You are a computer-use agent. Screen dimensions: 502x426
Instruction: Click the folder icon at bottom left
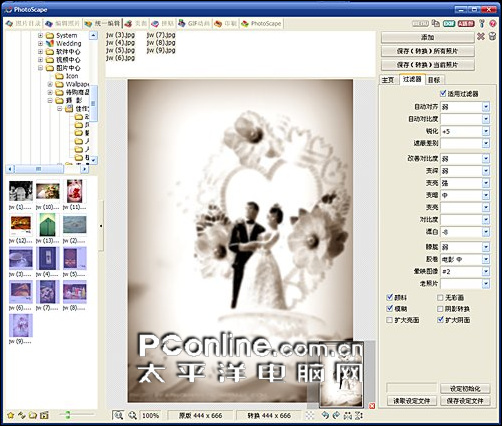(x=33, y=415)
